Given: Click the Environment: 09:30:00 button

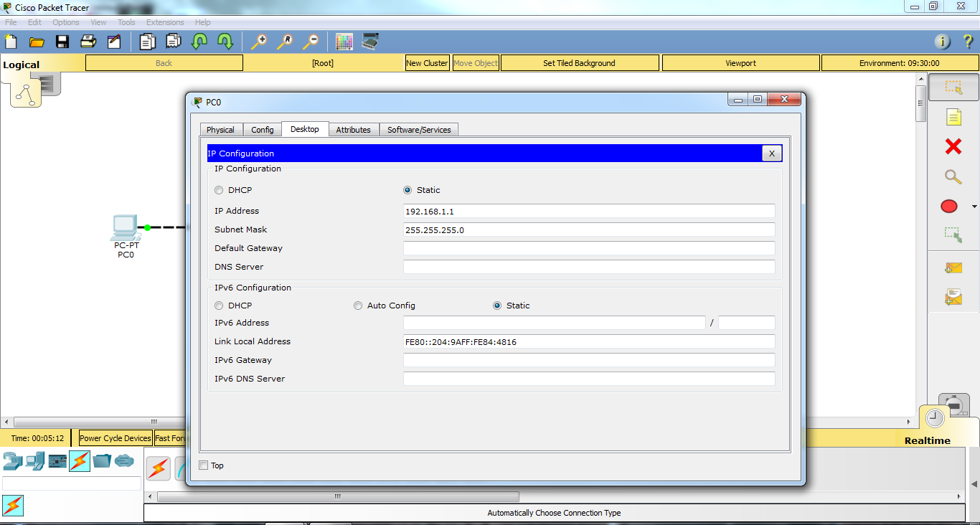Looking at the screenshot, I should [900, 63].
